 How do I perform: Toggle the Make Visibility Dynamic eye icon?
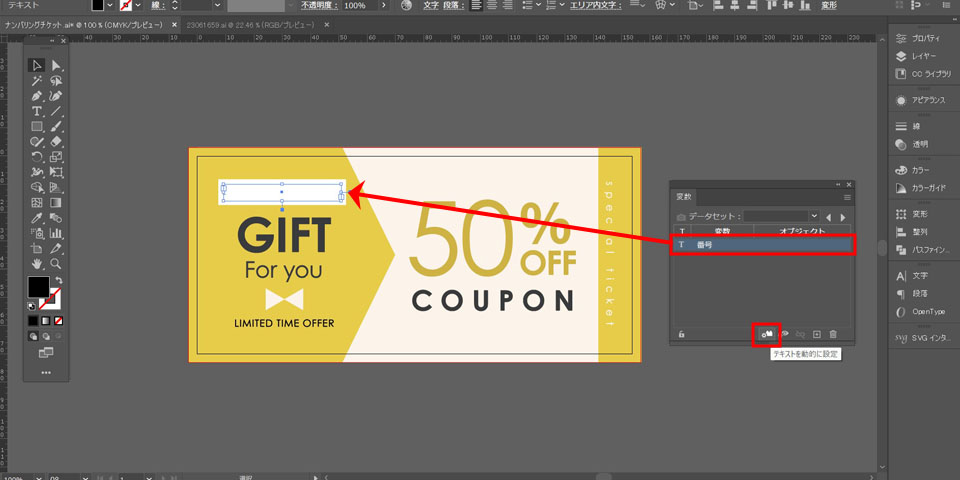pos(785,334)
